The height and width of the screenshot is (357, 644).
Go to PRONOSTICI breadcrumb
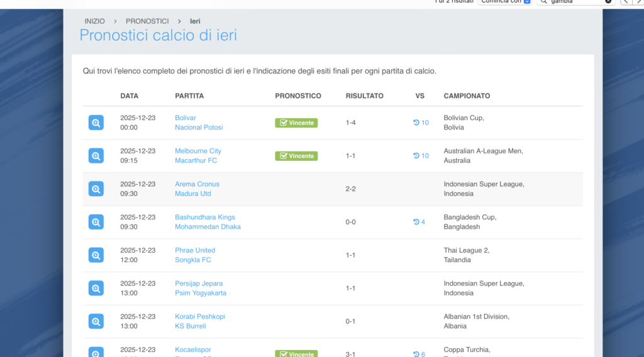(x=147, y=21)
